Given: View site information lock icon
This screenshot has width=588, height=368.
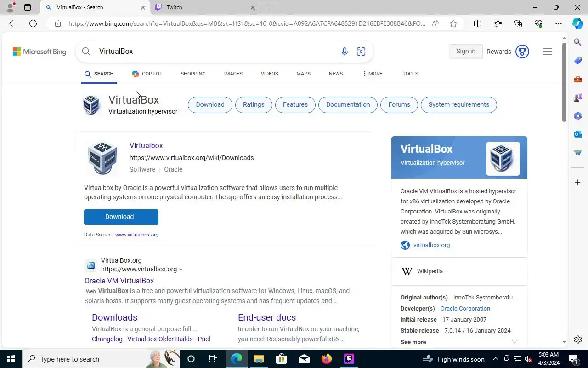Looking at the screenshot, I should click(58, 23).
